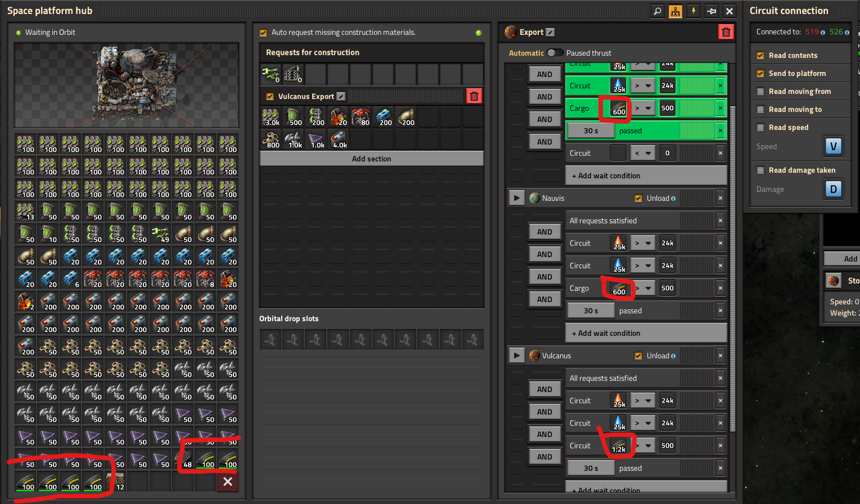Add wait condition above the Nauvis stop
The width and height of the screenshot is (860, 504).
pyautogui.click(x=646, y=175)
